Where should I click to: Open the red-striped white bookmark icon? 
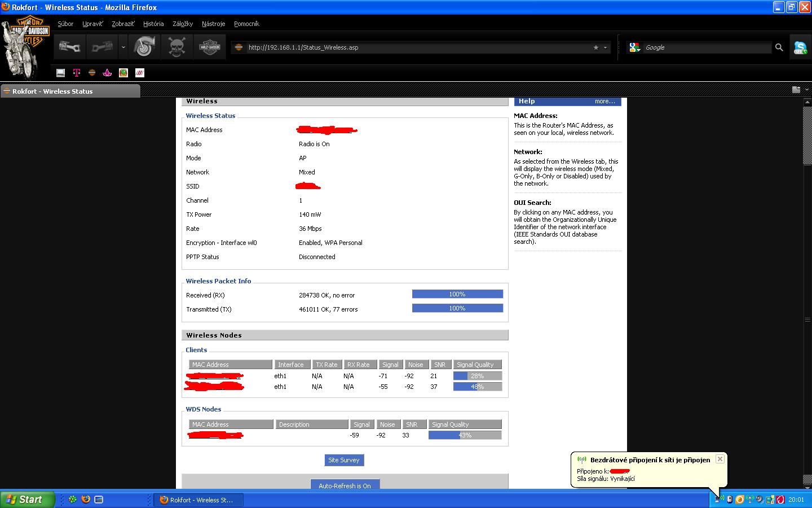tap(140, 73)
